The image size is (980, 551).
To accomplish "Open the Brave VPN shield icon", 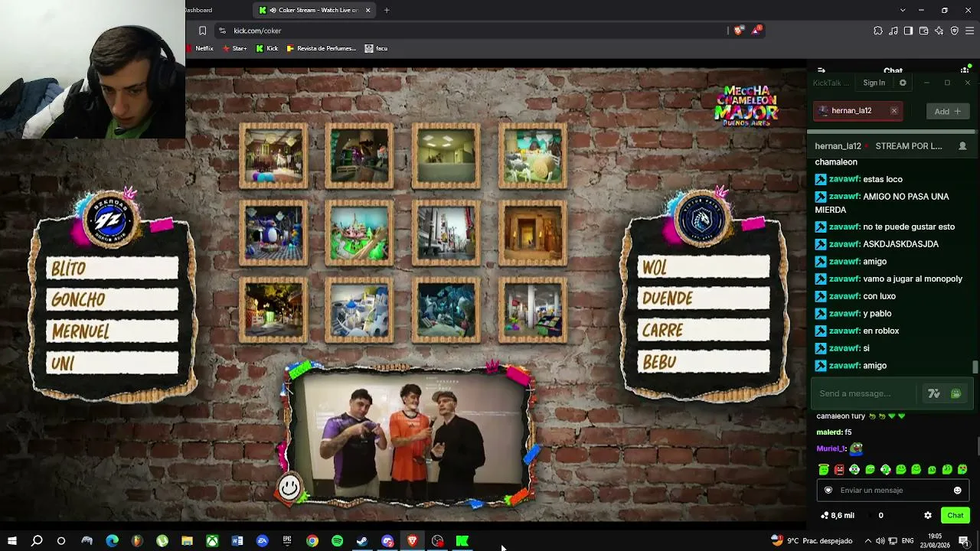I will [x=954, y=31].
